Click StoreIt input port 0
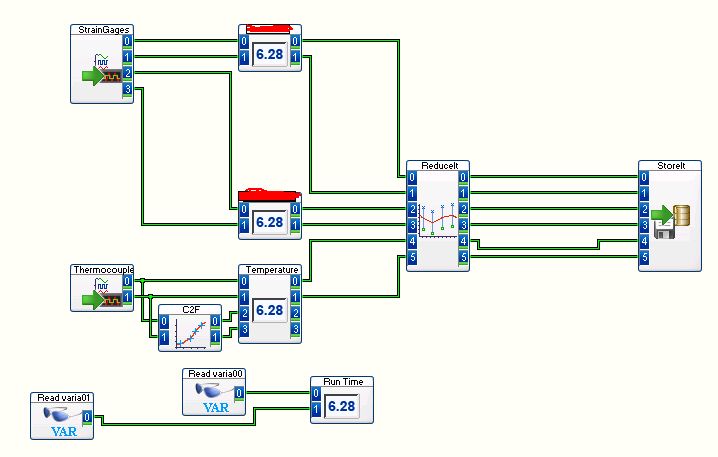 [x=644, y=177]
